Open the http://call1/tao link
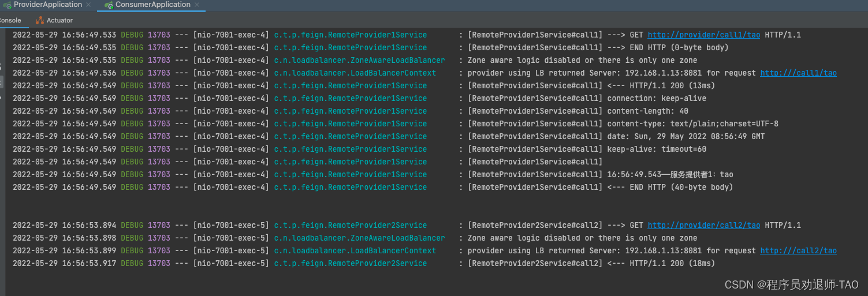This screenshot has width=868, height=296. (x=798, y=73)
